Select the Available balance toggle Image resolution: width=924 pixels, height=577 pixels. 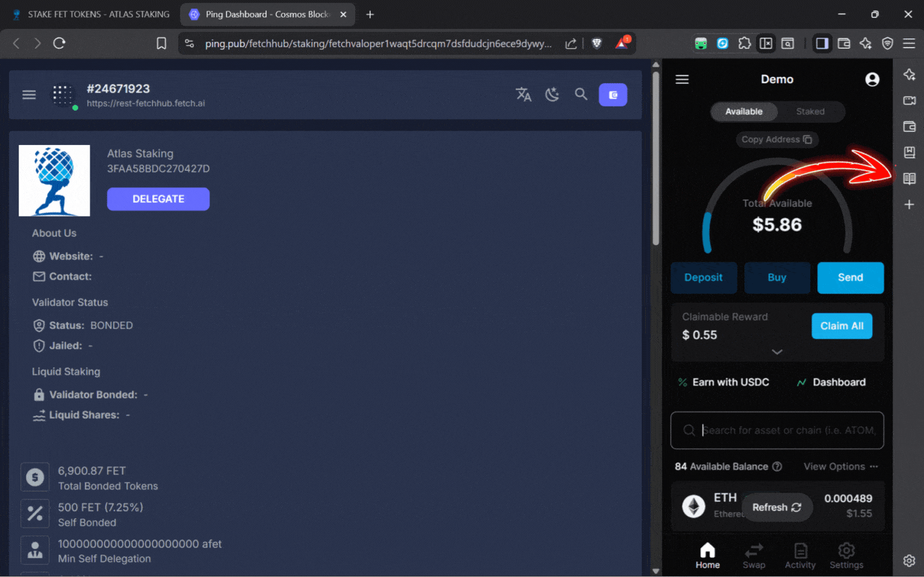click(743, 111)
